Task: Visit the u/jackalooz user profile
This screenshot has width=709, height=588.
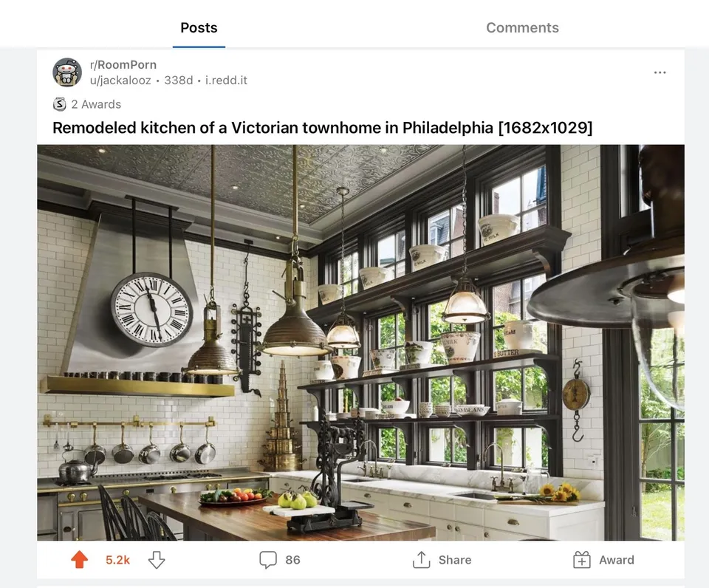Action: tap(120, 80)
